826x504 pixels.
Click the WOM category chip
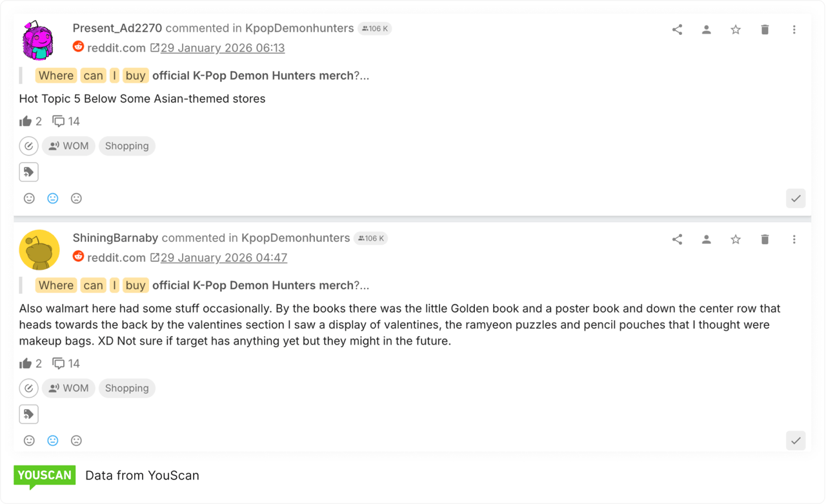68,146
